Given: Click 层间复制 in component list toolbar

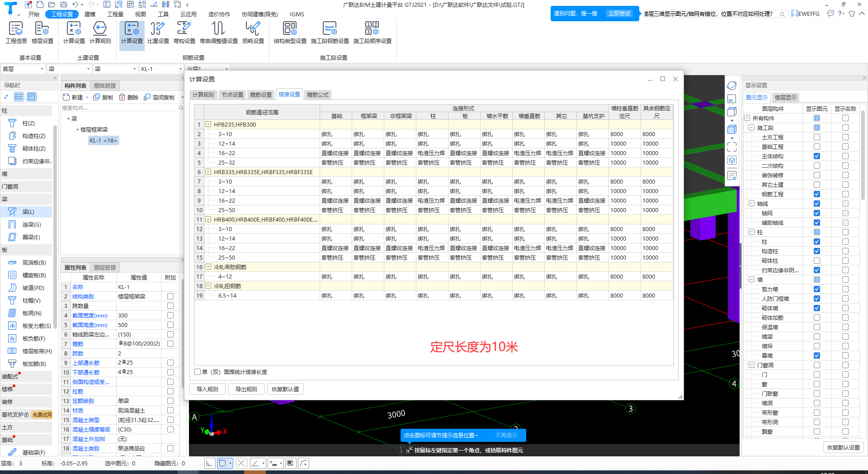Looking at the screenshot, I should (x=159, y=97).
